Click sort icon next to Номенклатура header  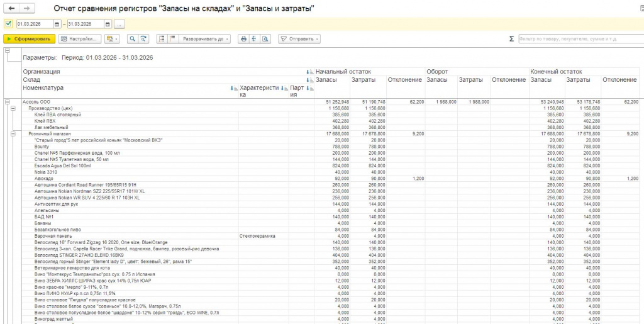coord(233,88)
